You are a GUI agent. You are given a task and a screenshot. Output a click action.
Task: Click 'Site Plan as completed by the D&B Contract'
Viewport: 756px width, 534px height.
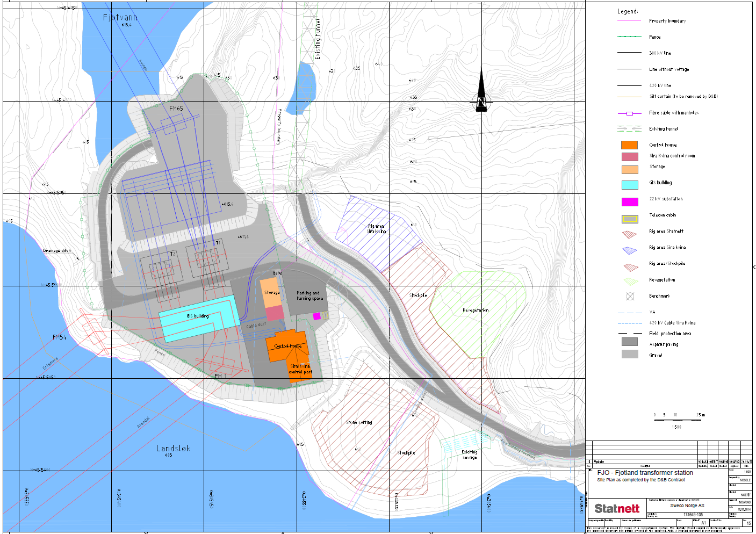click(641, 480)
